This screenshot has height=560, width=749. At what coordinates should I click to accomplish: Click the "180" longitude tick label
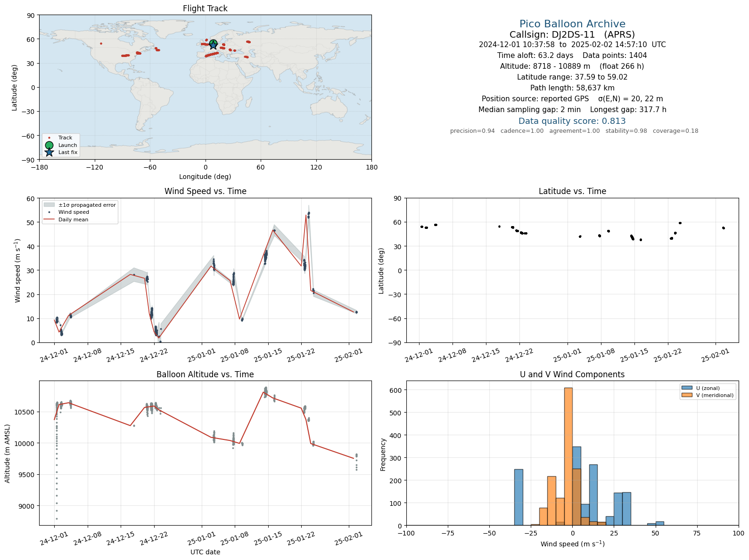point(371,167)
